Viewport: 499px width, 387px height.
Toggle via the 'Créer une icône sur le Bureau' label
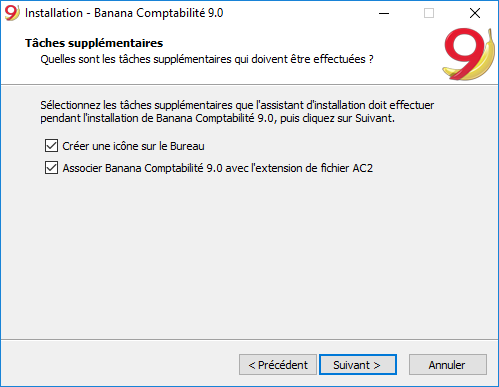(133, 146)
